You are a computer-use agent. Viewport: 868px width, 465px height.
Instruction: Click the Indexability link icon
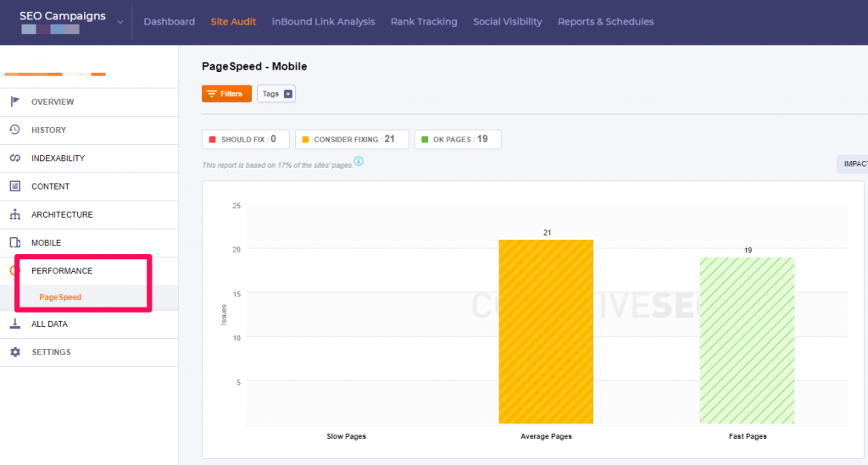coord(15,158)
